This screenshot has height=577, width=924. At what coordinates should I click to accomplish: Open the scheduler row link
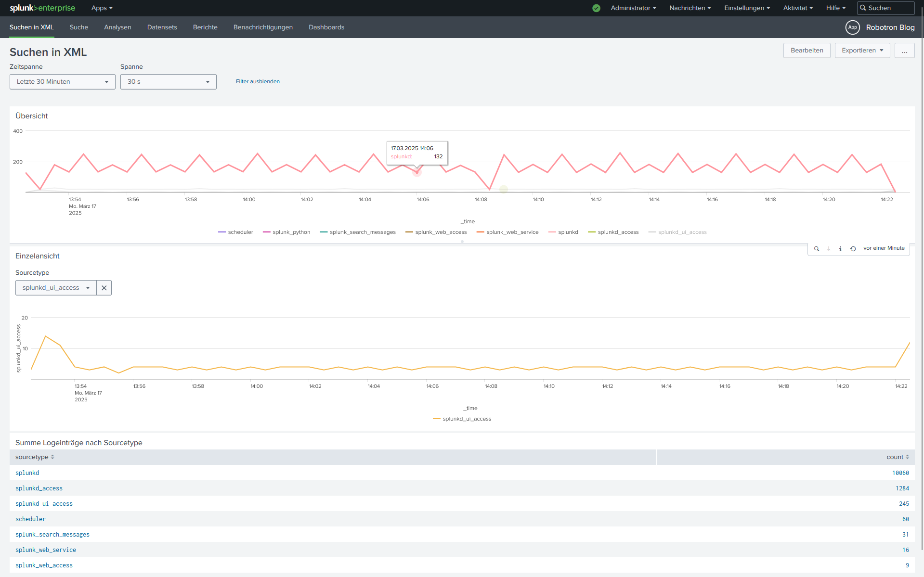click(30, 519)
